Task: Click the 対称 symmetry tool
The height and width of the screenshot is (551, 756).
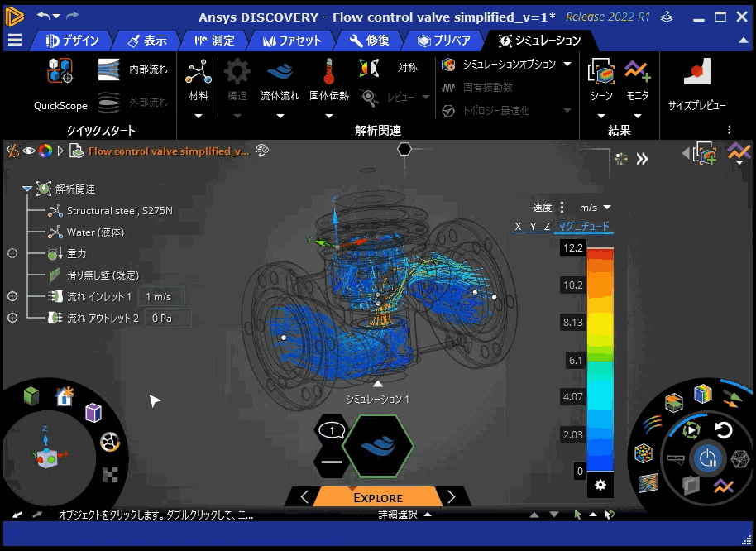Action: tap(389, 68)
